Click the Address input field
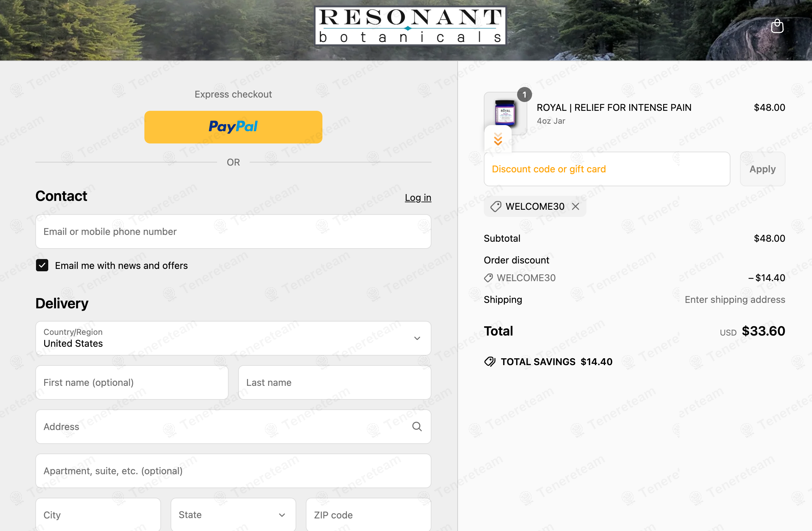 [233, 426]
